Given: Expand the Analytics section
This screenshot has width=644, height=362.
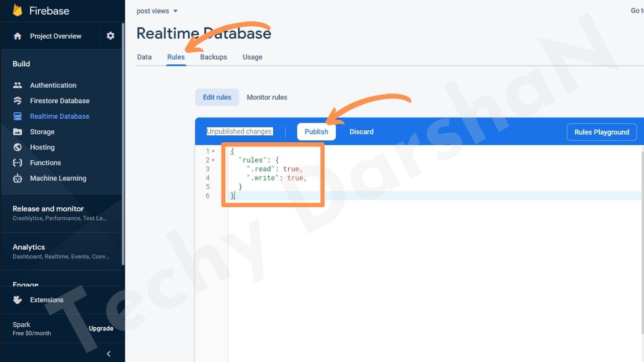Looking at the screenshot, I should (61, 251).
